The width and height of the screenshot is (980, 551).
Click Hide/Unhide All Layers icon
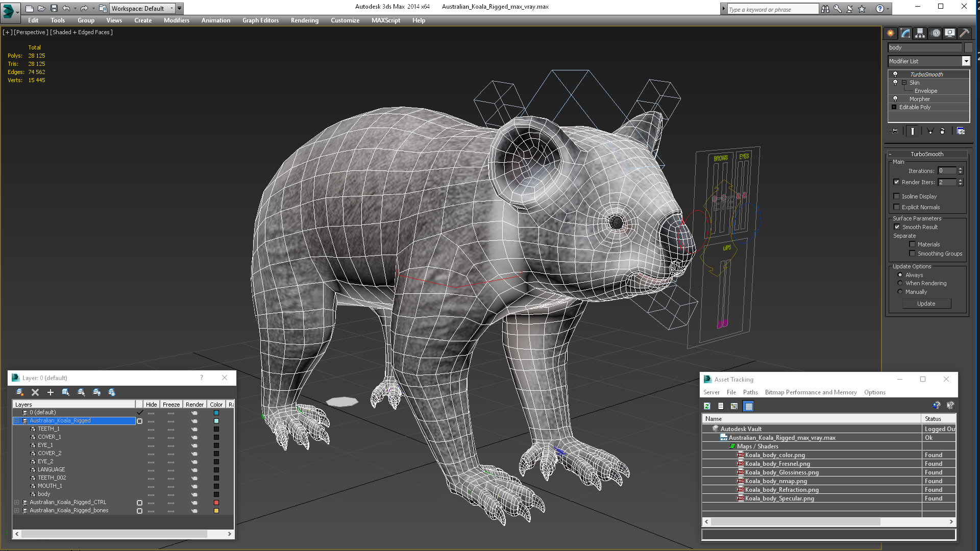point(96,392)
